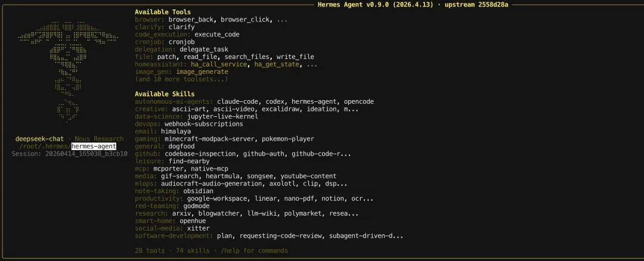Click the Available Skills heading

click(165, 94)
